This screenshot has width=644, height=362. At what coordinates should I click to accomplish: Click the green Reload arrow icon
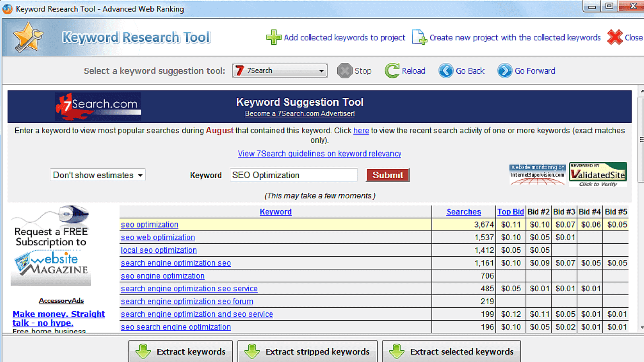pyautogui.click(x=392, y=71)
